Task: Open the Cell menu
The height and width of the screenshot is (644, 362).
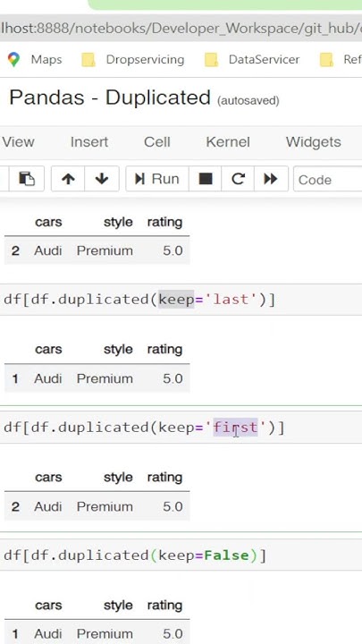Action: pos(156,142)
